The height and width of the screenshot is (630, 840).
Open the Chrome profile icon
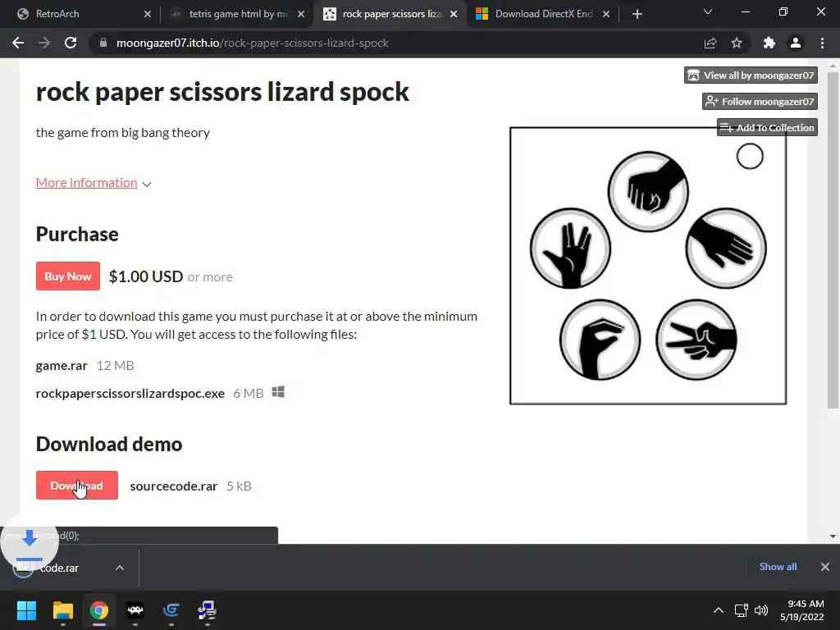[x=796, y=43]
